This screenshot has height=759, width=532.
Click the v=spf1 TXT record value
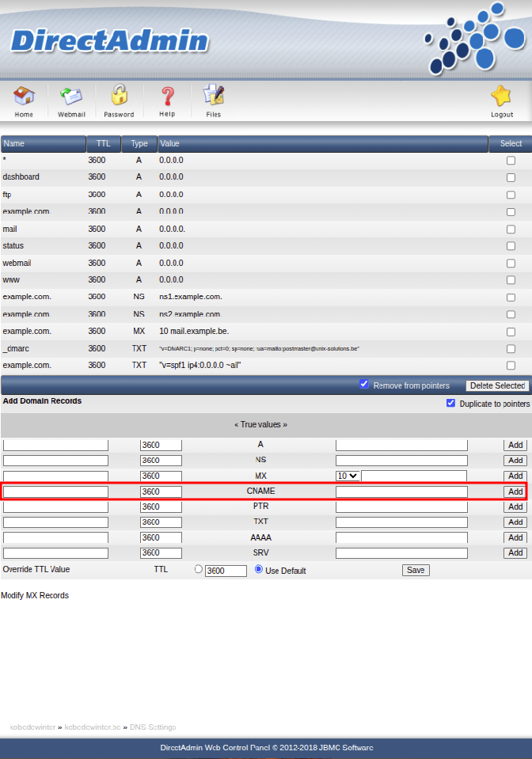(200, 366)
